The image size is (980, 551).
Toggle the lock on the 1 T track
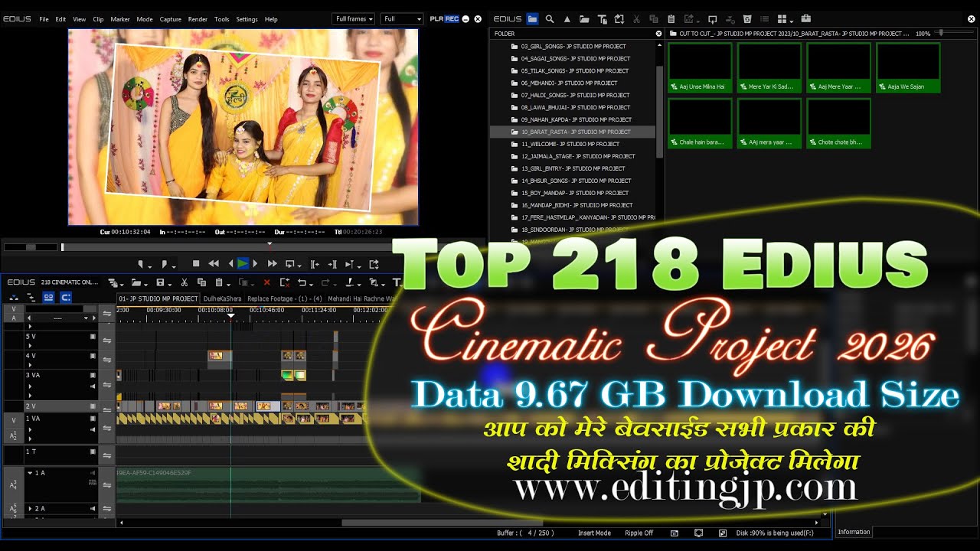(x=93, y=452)
